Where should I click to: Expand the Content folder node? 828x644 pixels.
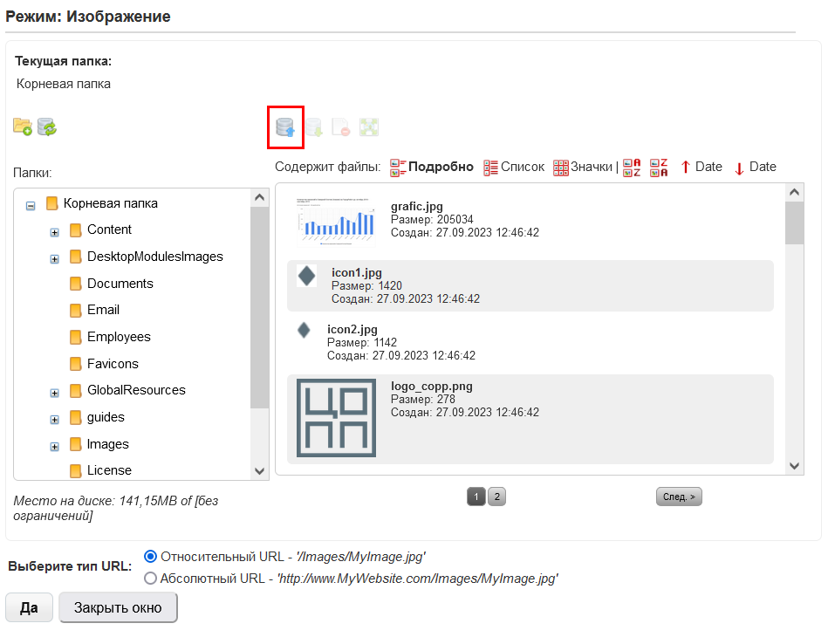54,231
